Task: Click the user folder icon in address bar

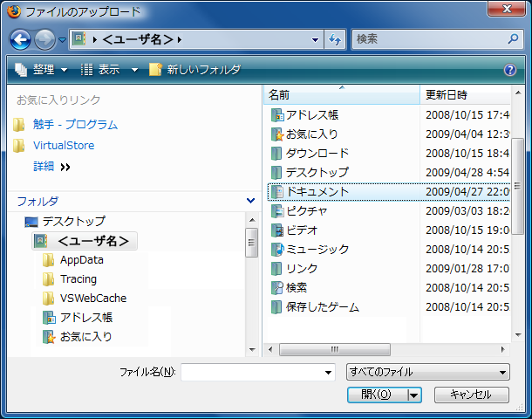Action: pos(79,39)
